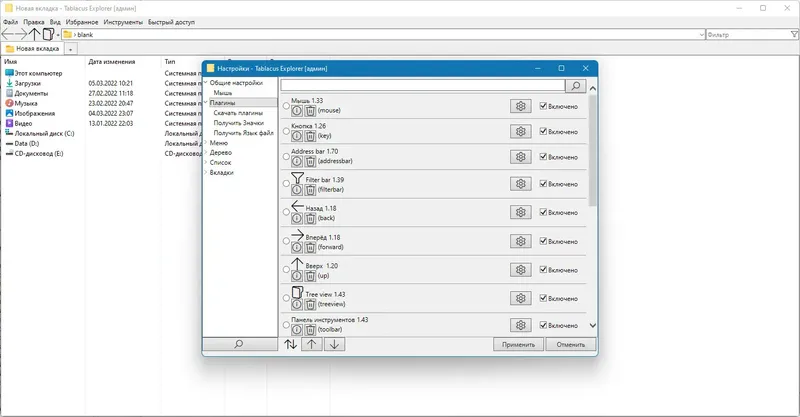Open gear options for Назад plugin

click(520, 212)
